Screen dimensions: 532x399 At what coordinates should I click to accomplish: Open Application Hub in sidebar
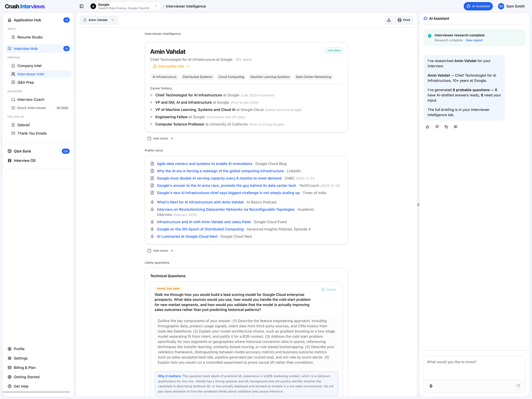tap(38, 20)
